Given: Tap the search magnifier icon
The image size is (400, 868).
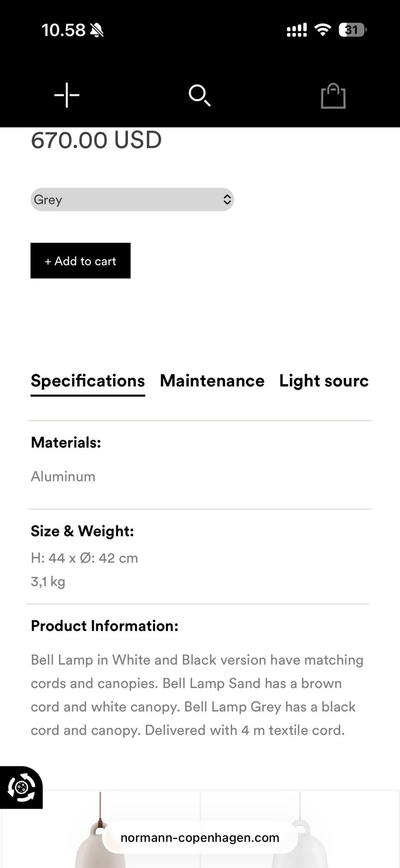Looking at the screenshot, I should point(200,96).
